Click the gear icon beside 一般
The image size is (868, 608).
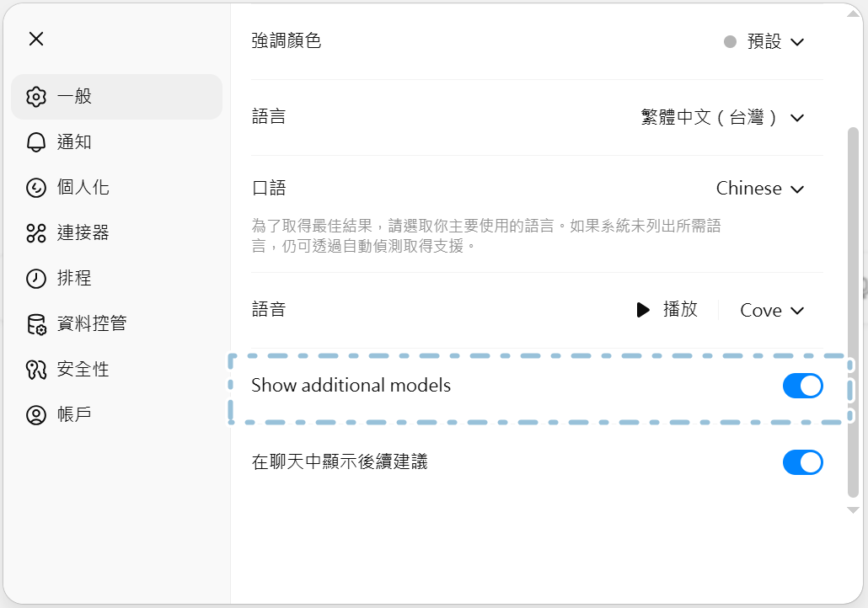pyautogui.click(x=35, y=97)
